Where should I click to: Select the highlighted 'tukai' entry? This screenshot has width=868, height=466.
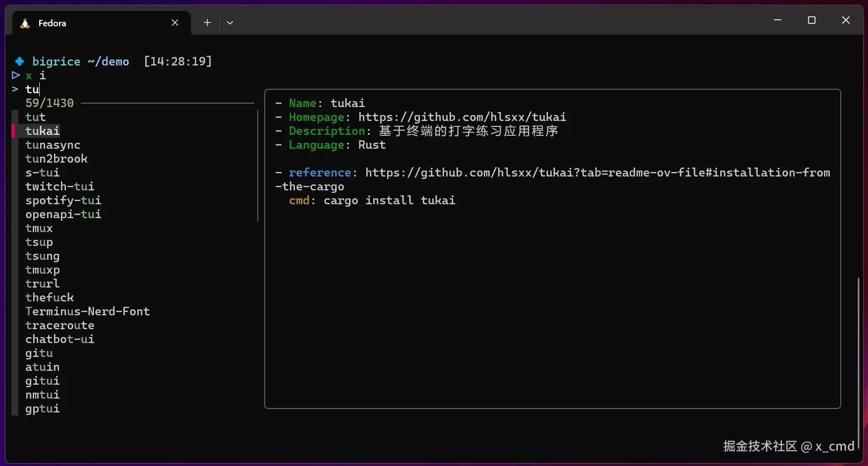(43, 131)
